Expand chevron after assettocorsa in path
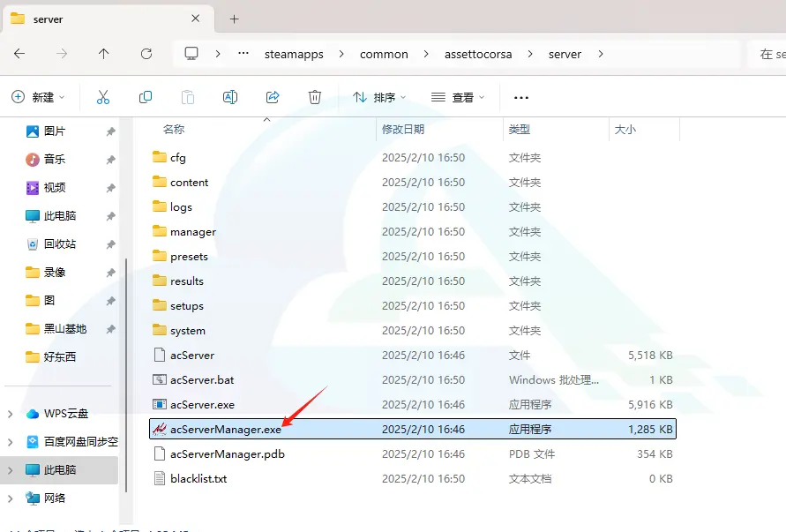The width and height of the screenshot is (786, 532). click(x=530, y=54)
